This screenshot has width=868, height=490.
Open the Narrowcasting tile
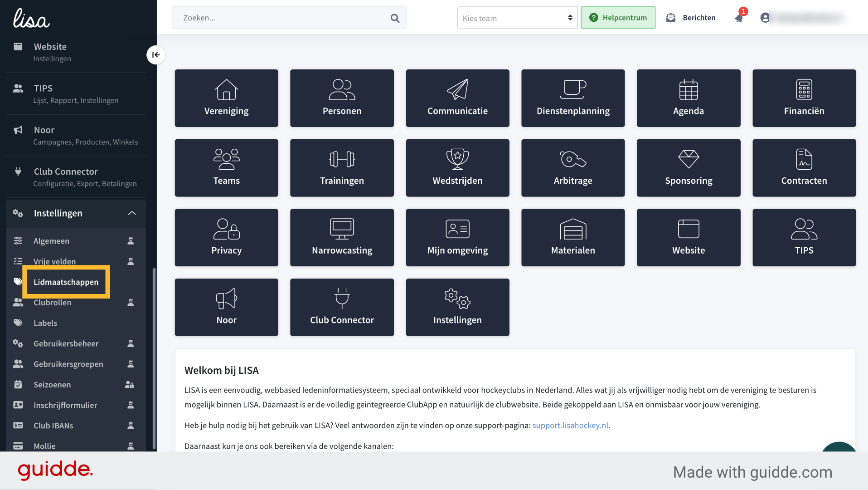[342, 237]
